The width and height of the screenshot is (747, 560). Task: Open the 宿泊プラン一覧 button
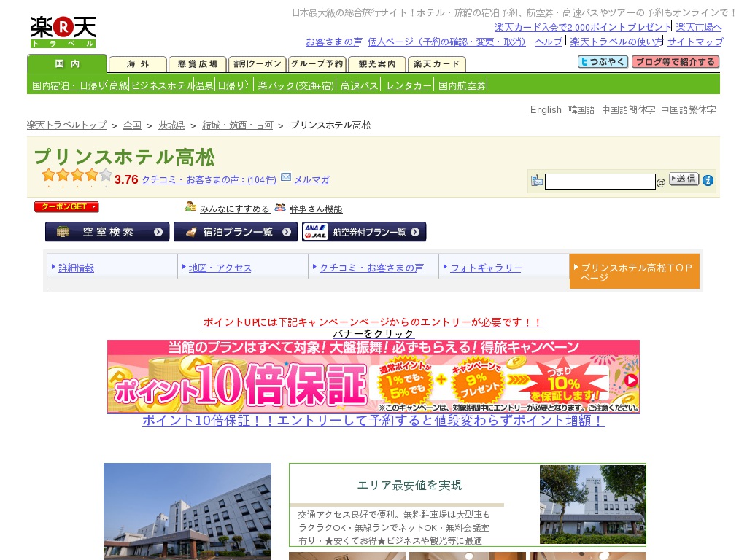point(236,232)
